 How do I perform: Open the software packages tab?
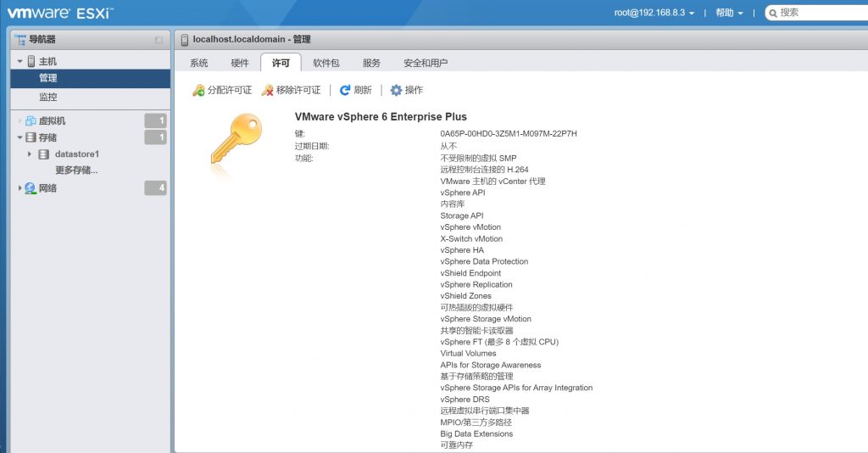[326, 63]
